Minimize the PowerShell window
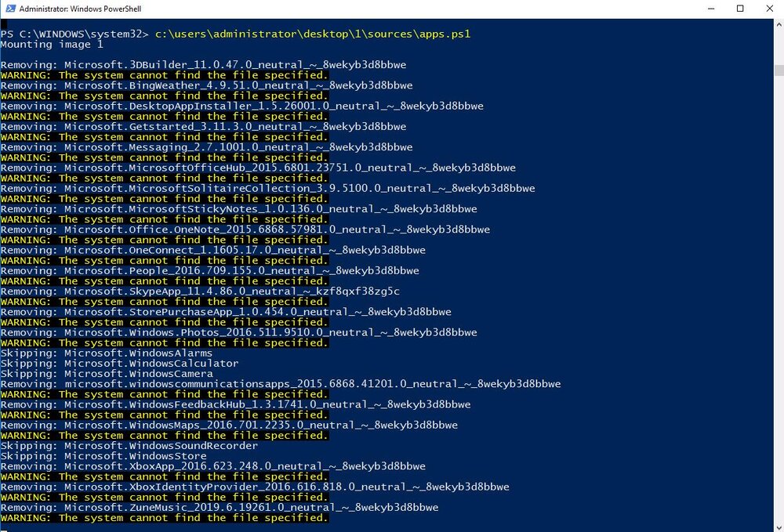The height and width of the screenshot is (532, 784). pyautogui.click(x=712, y=9)
